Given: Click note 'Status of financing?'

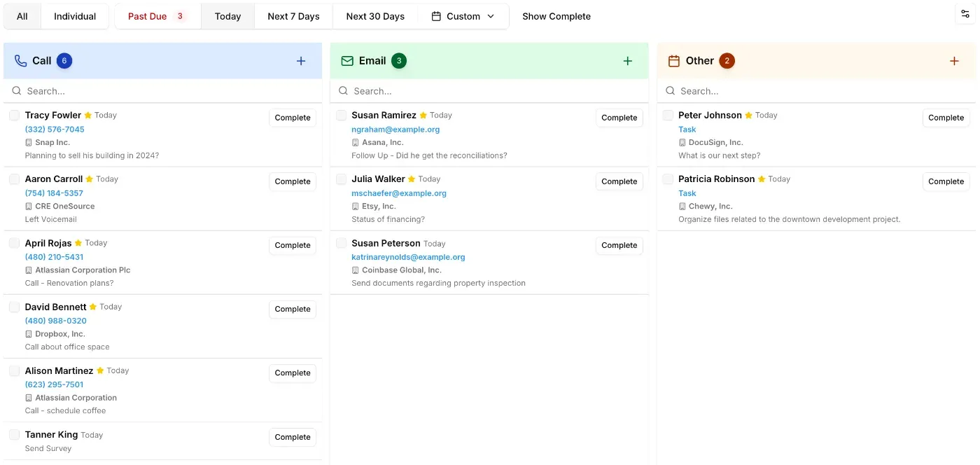Looking at the screenshot, I should pyautogui.click(x=388, y=219).
